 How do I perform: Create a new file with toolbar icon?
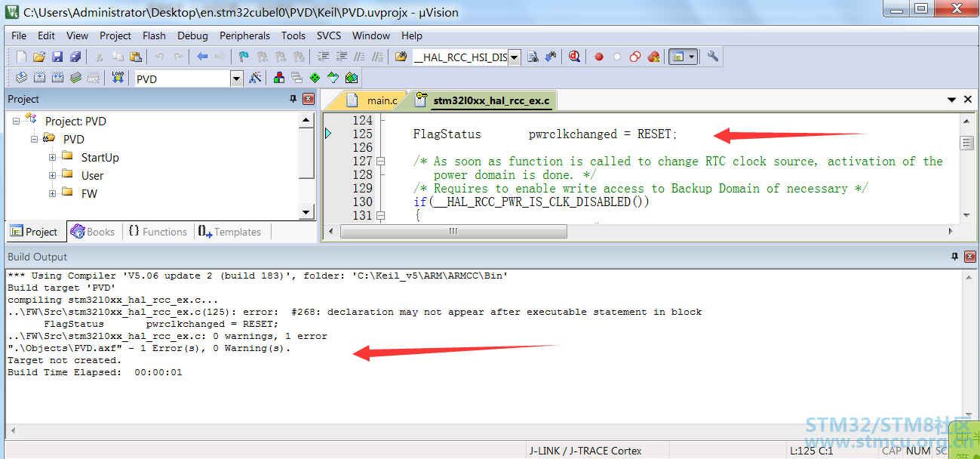click(x=21, y=57)
